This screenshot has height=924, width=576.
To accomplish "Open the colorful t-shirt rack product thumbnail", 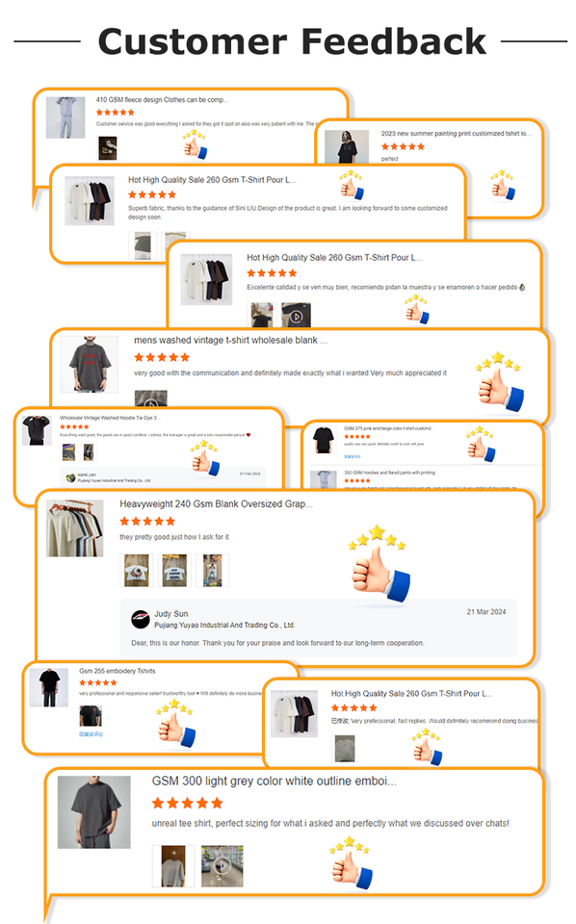I will coord(75,528).
